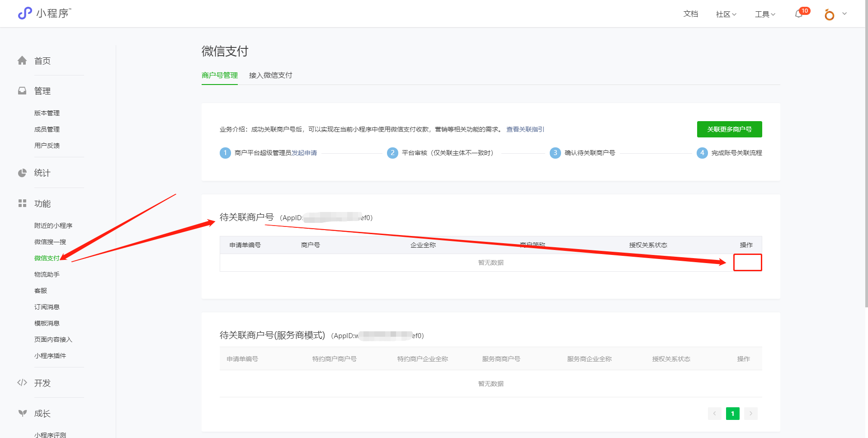The height and width of the screenshot is (438, 868).
Task: Open 文档 in the top navigation
Action: click(690, 14)
